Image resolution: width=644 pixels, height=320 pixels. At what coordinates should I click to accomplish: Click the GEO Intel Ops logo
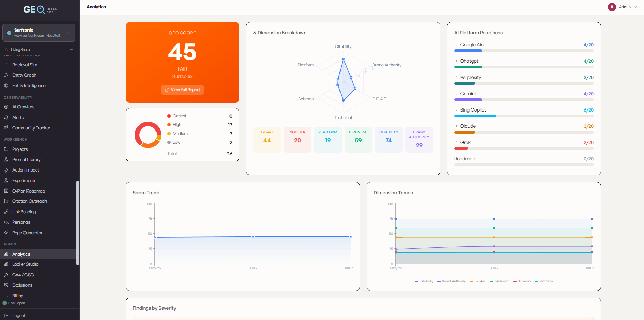(x=40, y=9)
